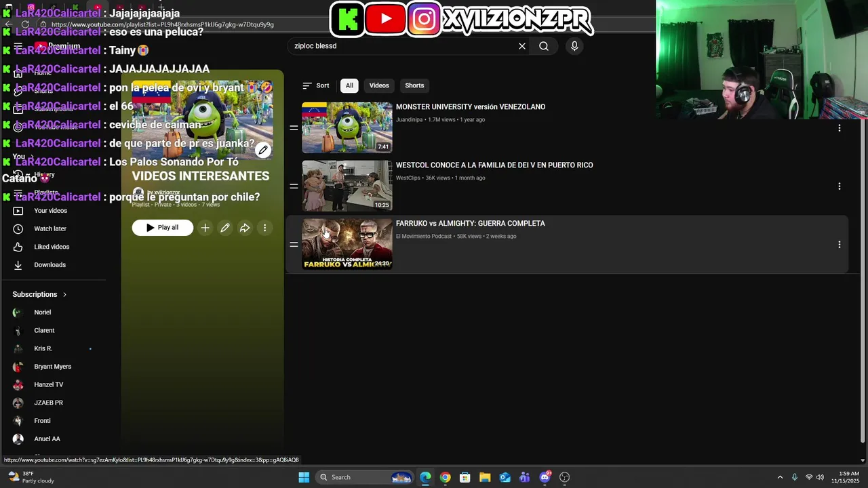Open WestClips channel link
The height and width of the screenshot is (488, 868).
tap(408, 178)
